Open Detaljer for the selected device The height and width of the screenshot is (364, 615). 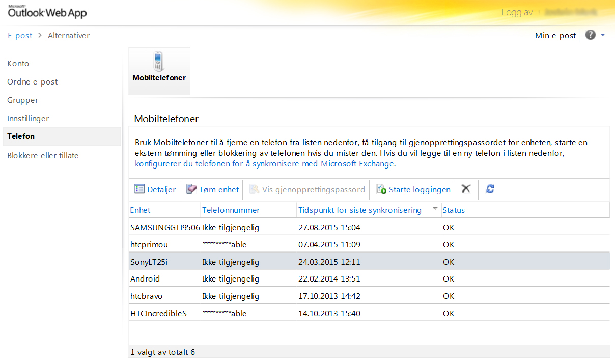point(155,189)
